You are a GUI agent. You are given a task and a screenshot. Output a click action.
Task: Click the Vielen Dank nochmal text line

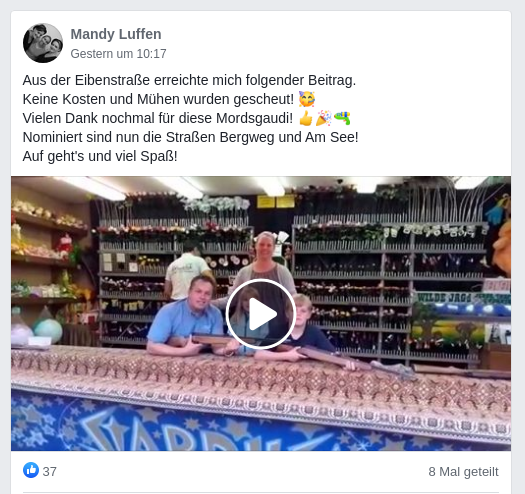tap(158, 118)
